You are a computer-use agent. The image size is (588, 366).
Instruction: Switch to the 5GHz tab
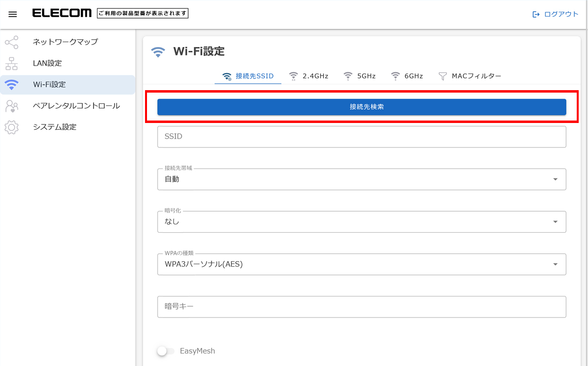(x=360, y=76)
